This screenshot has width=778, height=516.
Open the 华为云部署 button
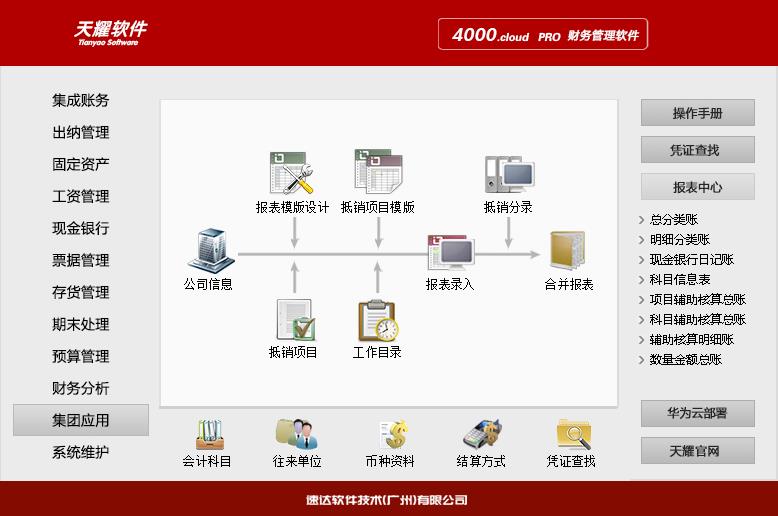[697, 413]
